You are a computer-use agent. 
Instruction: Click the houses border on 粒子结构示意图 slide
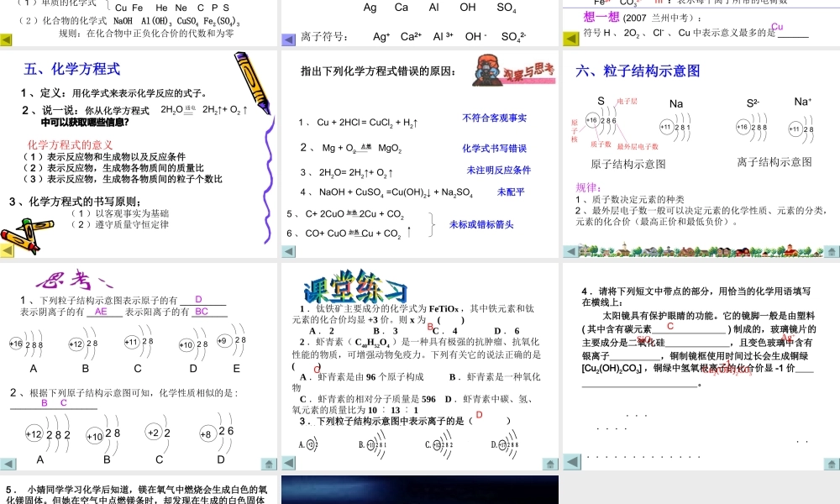[701, 250]
